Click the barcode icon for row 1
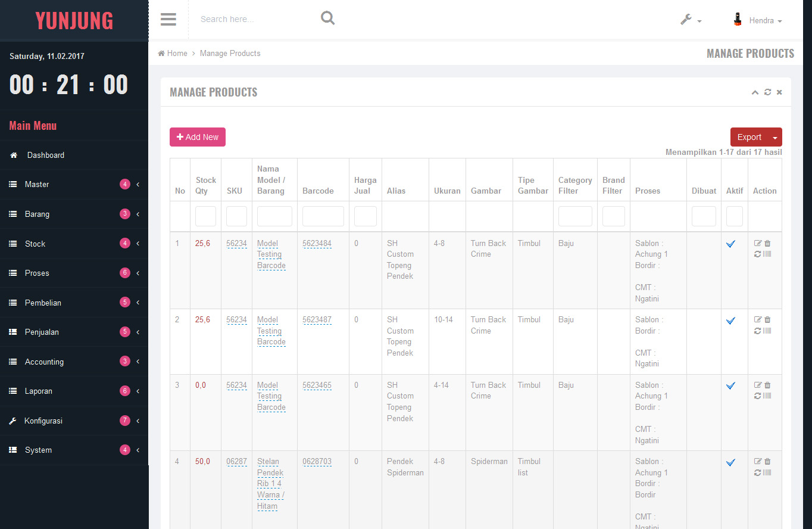The height and width of the screenshot is (529, 812). point(767,254)
